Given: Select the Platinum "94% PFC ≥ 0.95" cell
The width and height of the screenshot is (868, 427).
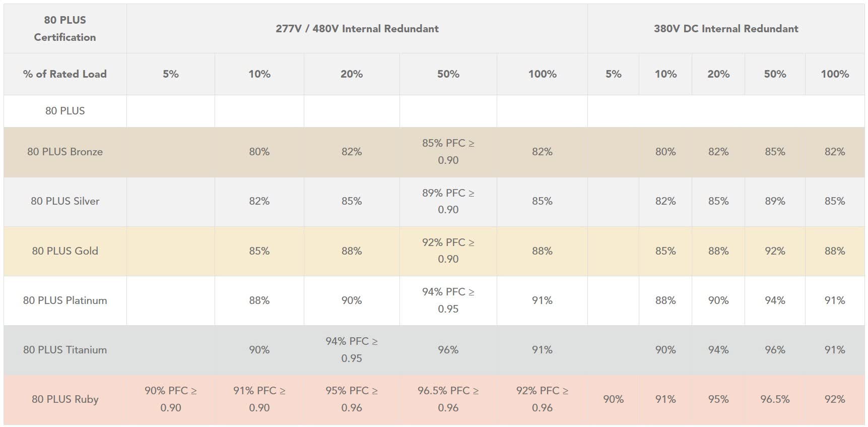Looking at the screenshot, I should [x=448, y=300].
